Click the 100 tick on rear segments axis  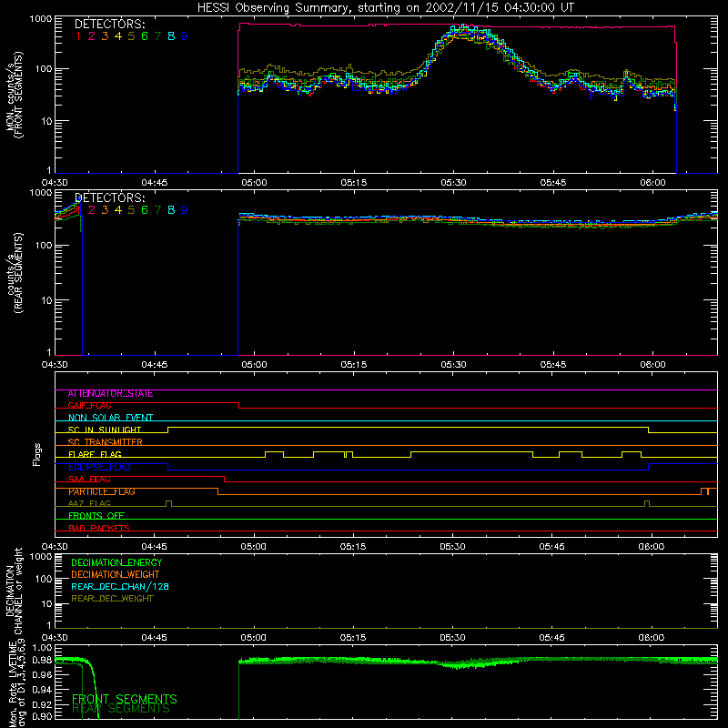pos(44,245)
